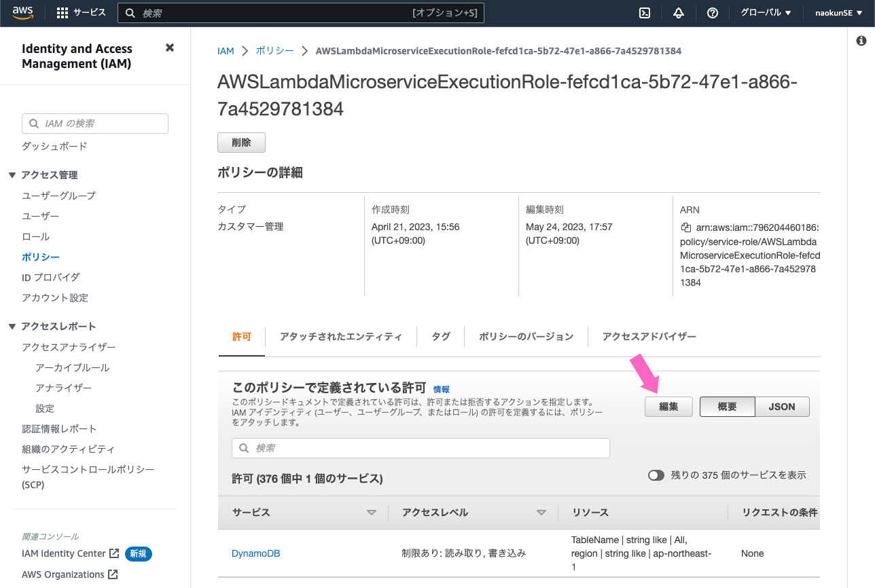Open 設定 under access analyzer
This screenshot has height=588, width=875.
tap(45, 408)
